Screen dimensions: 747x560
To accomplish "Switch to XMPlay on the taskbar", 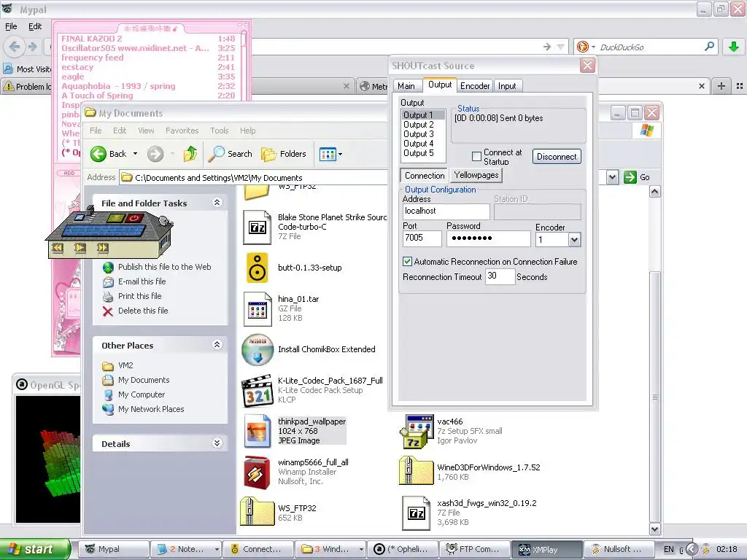I will pos(546,550).
